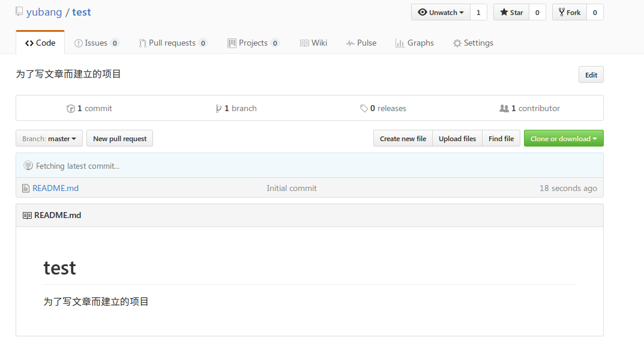Click the Settings gear icon
The width and height of the screenshot is (644, 346).
coord(457,43)
